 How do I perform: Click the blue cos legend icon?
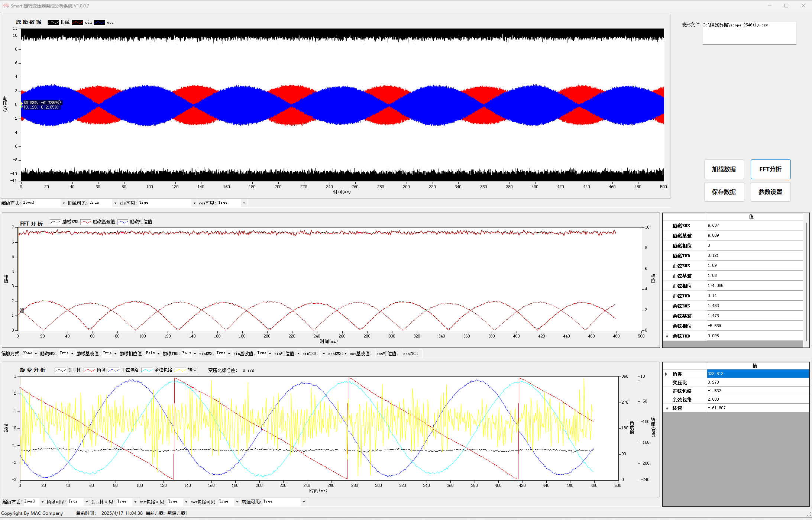(99, 22)
